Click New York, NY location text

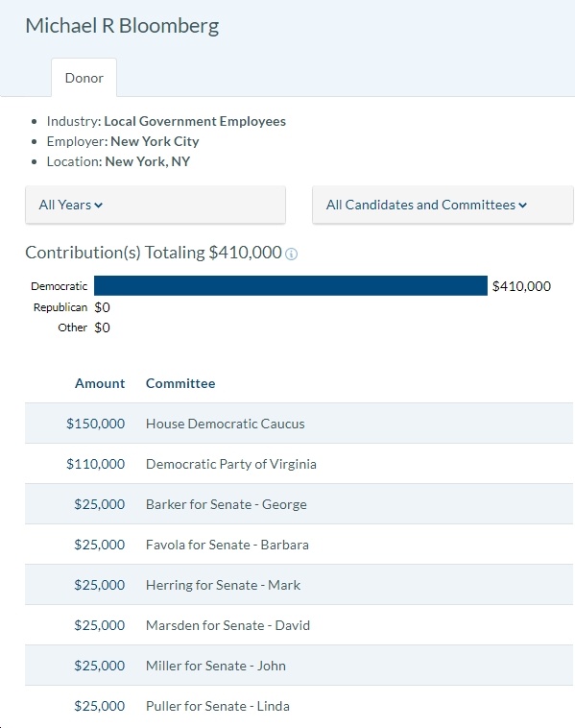(148, 161)
